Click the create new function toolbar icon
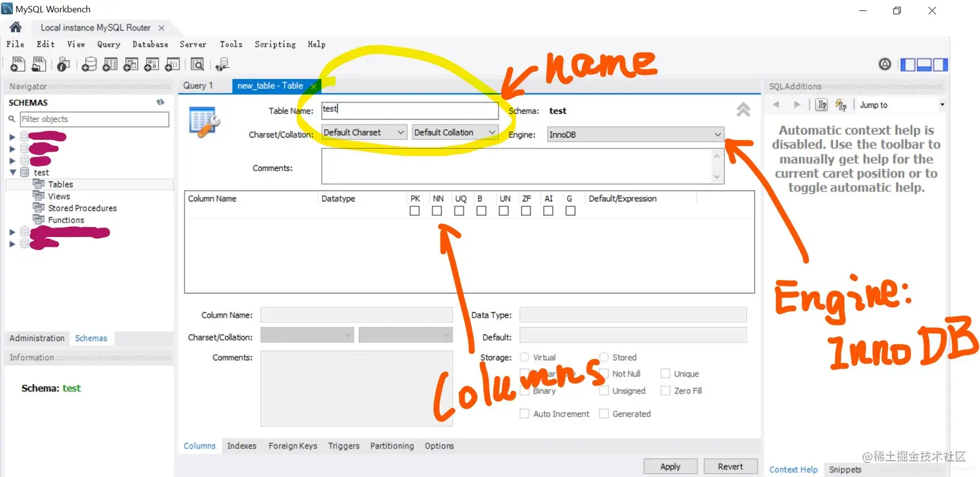980x477 pixels. [x=172, y=64]
